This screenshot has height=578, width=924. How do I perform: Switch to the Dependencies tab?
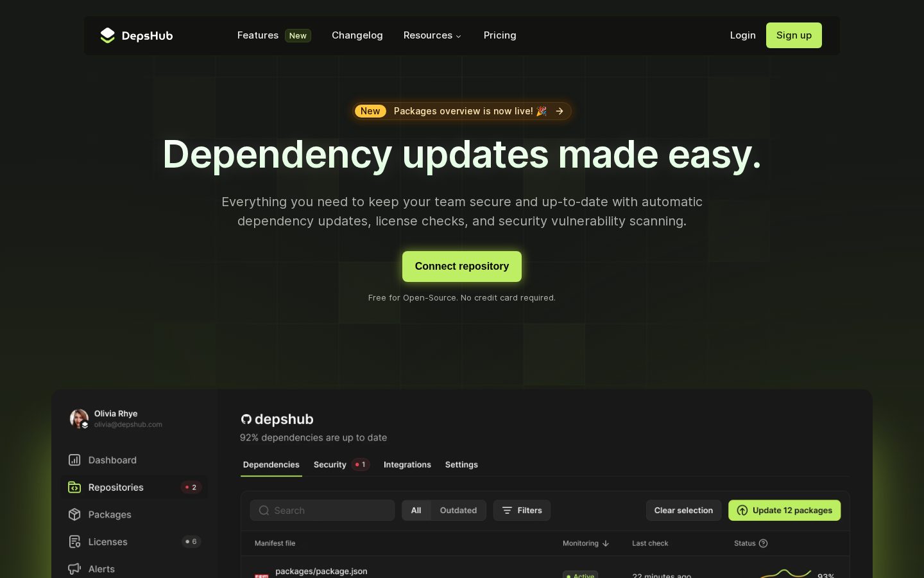(x=271, y=464)
